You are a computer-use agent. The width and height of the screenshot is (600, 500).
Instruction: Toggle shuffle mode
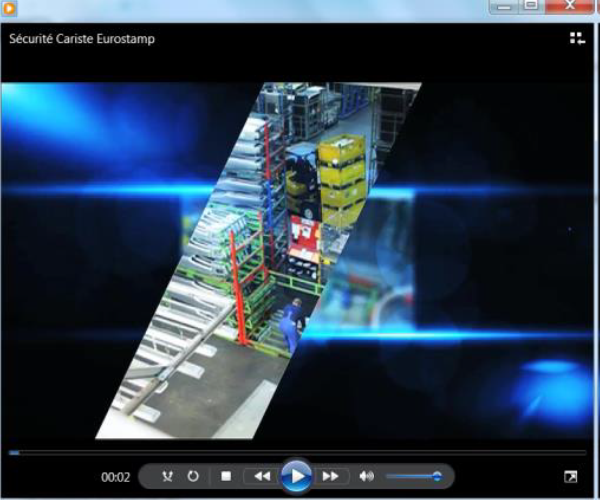coord(167,476)
